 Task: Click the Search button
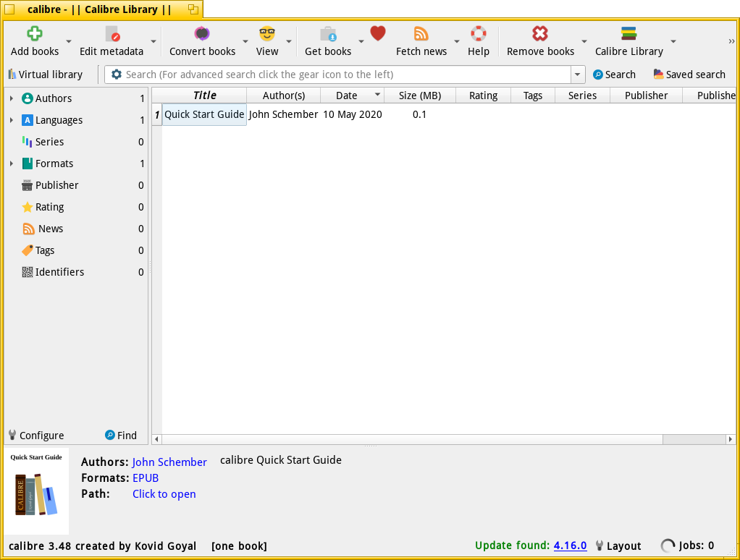coord(615,75)
